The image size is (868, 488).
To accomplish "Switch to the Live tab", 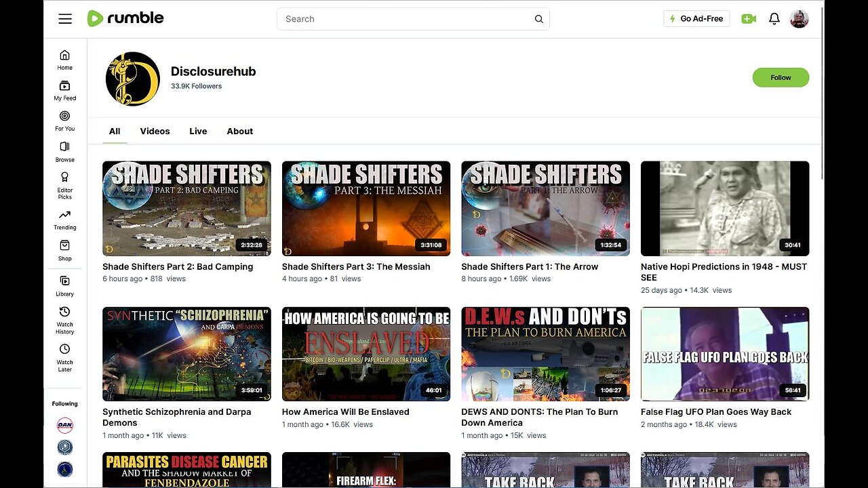I will coord(198,131).
